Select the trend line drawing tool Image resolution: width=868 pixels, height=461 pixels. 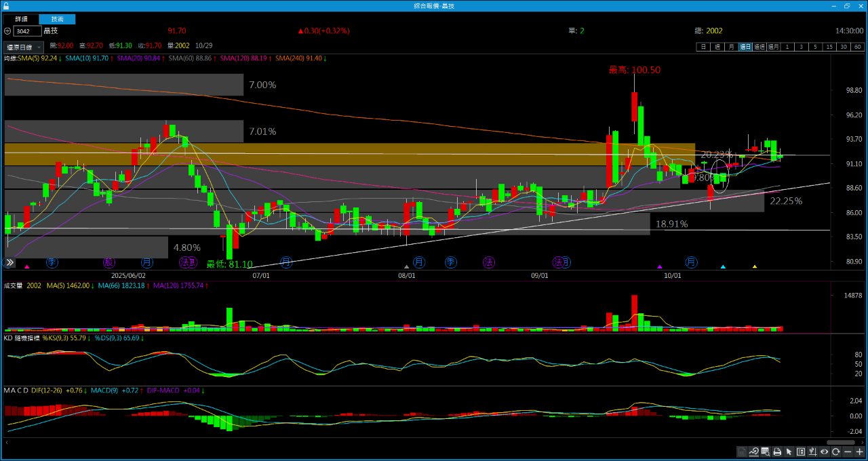[754, 452]
